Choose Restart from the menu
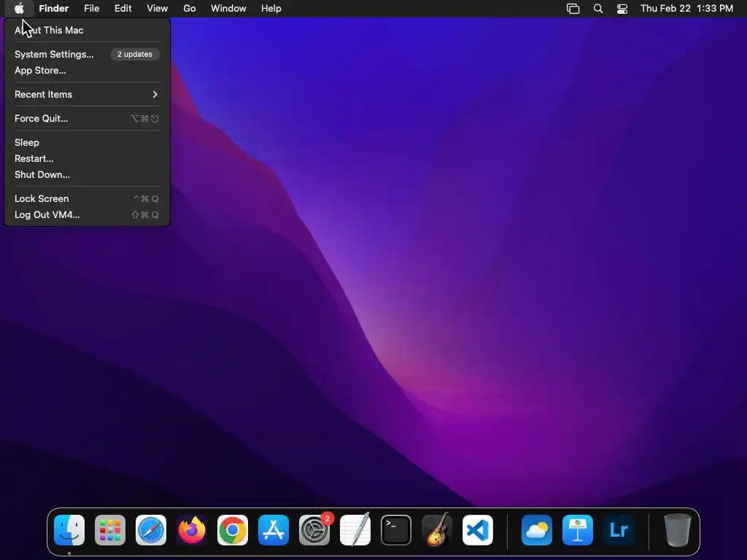 (86, 158)
